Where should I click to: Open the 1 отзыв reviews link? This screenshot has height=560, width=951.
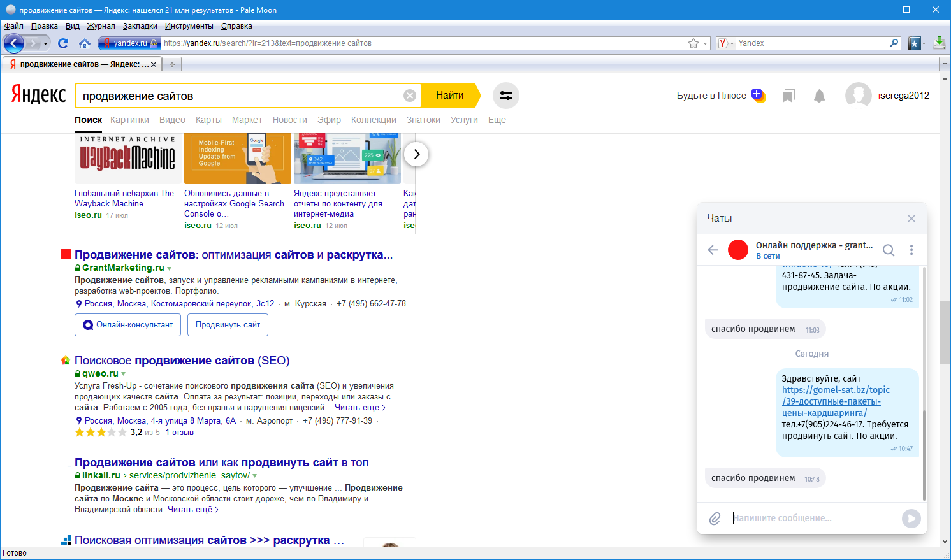(x=179, y=433)
